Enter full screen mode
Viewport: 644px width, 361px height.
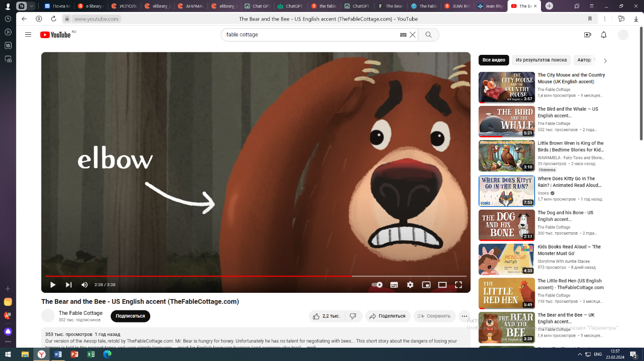pyautogui.click(x=458, y=285)
